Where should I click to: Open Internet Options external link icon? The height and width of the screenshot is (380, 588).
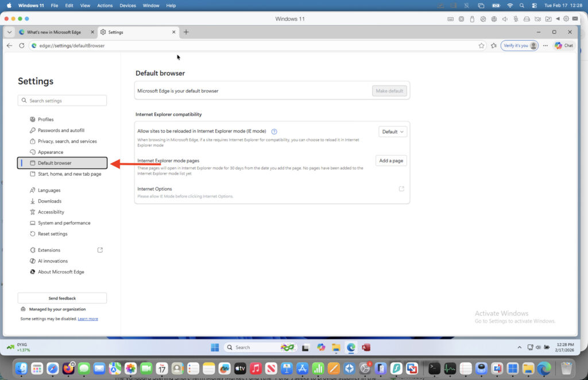[401, 189]
